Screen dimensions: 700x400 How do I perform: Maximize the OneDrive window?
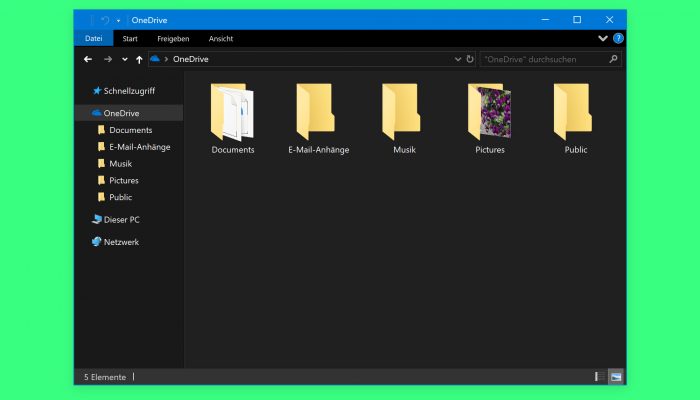[x=577, y=20]
